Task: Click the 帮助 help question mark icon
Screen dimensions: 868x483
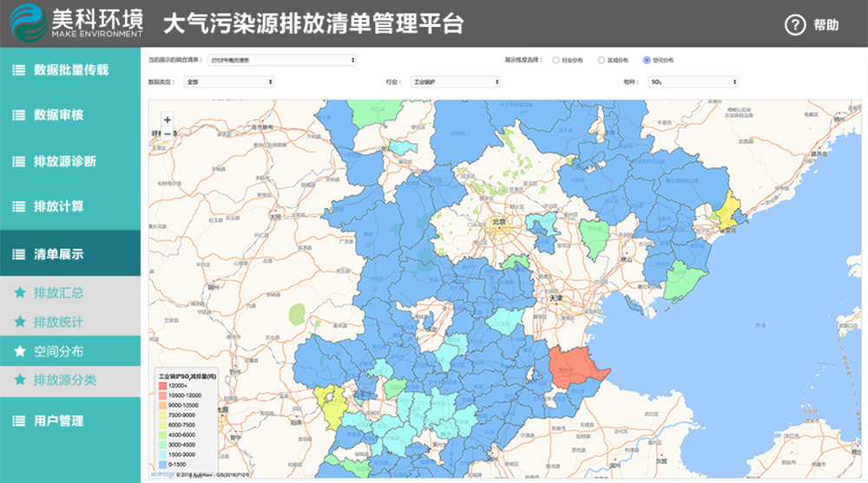Action: 795,25
